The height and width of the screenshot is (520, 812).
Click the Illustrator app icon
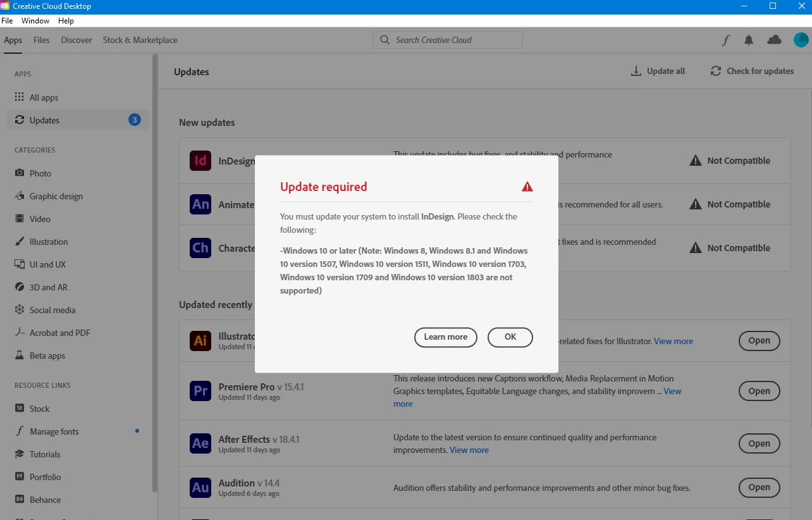click(200, 341)
